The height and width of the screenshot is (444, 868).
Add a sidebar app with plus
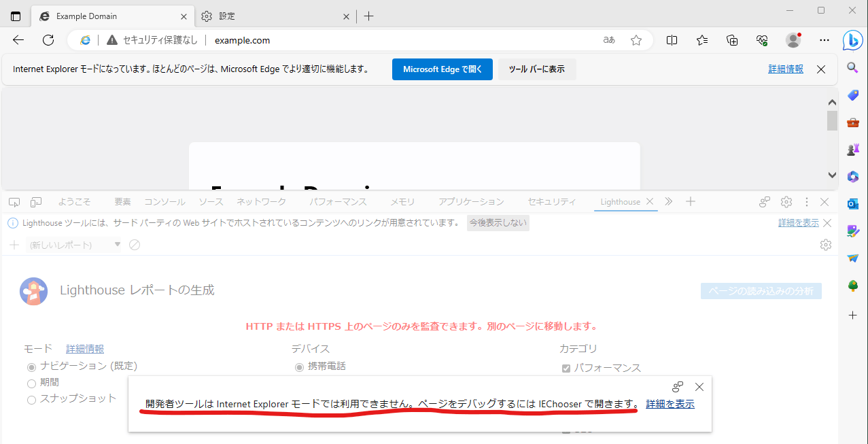pyautogui.click(x=852, y=315)
